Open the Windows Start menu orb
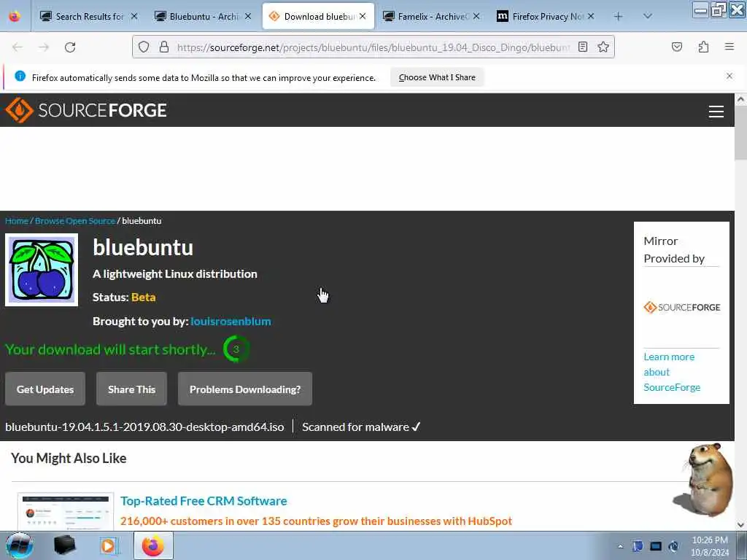Image resolution: width=747 pixels, height=560 pixels. click(x=19, y=545)
